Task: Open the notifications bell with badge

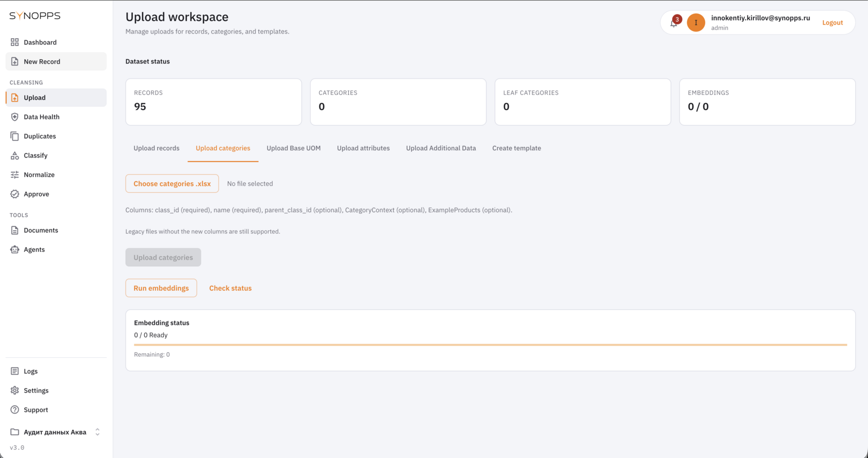Action: pyautogui.click(x=675, y=22)
